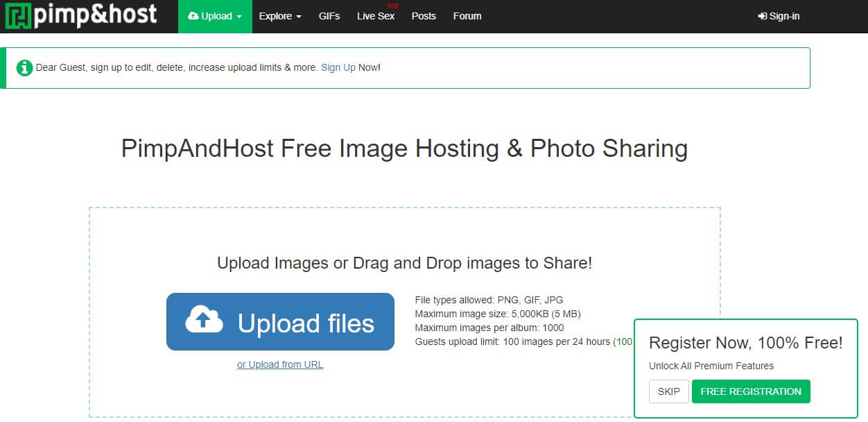Viewport: 868px width, 422px height.
Task: Click the pimp&host site name text
Action: click(96, 15)
